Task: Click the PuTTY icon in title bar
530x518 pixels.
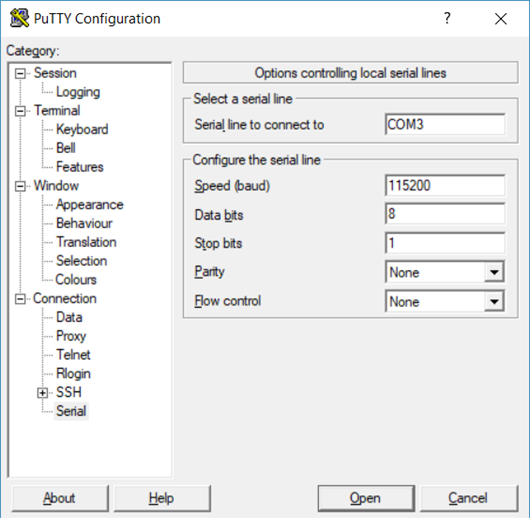Action: pyautogui.click(x=19, y=18)
